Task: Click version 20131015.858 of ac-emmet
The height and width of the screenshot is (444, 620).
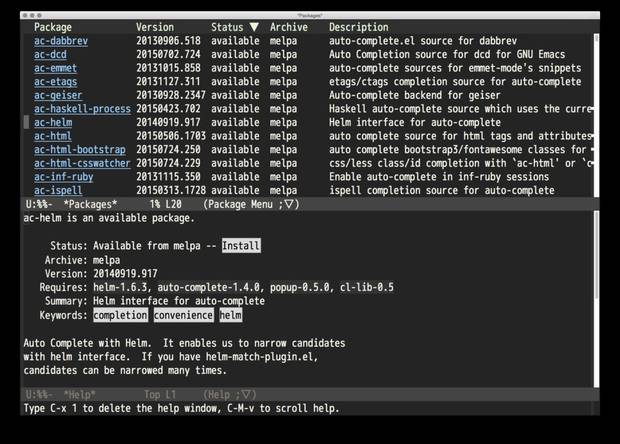Action: click(168, 68)
